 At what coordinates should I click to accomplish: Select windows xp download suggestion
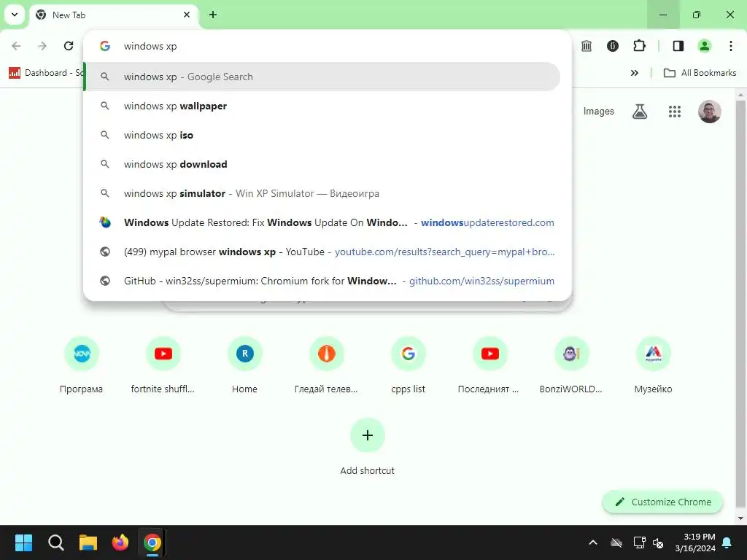tap(322, 164)
